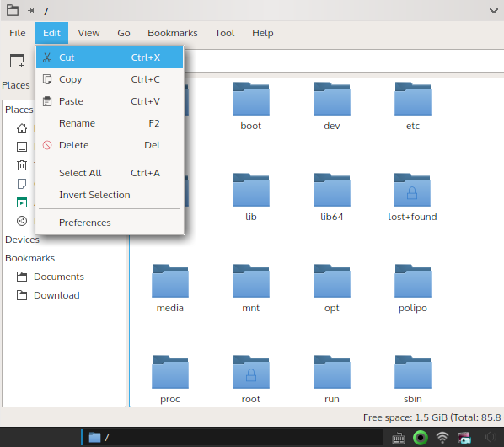Open the Network icon in Places sidebar
This screenshot has width=504, height=447.
point(22,221)
